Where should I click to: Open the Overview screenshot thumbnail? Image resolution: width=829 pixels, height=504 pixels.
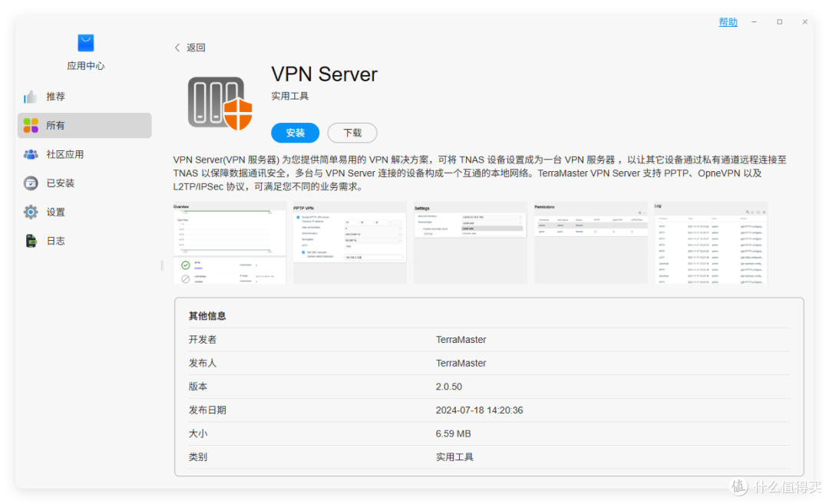click(230, 242)
